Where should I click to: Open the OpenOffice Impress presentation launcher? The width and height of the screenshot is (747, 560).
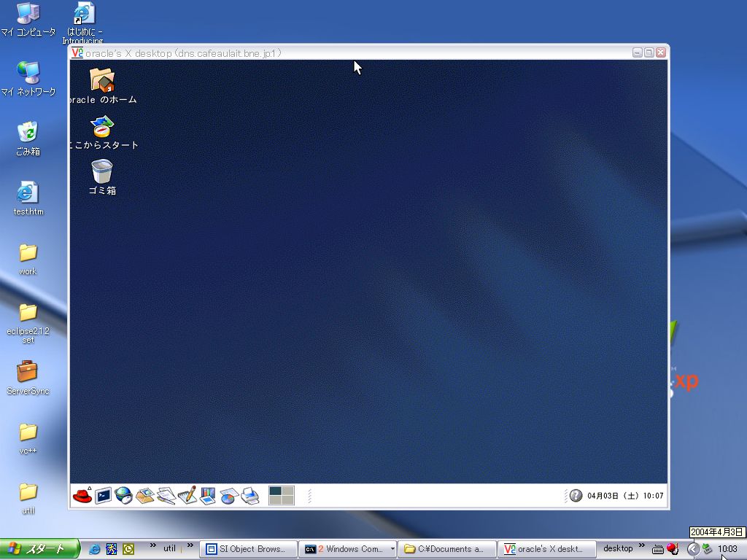pos(208,496)
